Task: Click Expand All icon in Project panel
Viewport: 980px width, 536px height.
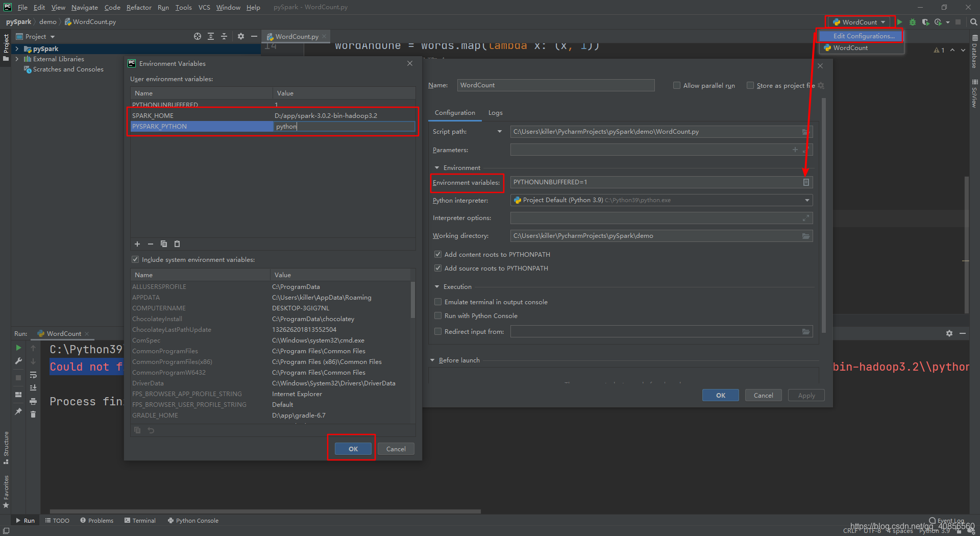Action: point(211,36)
